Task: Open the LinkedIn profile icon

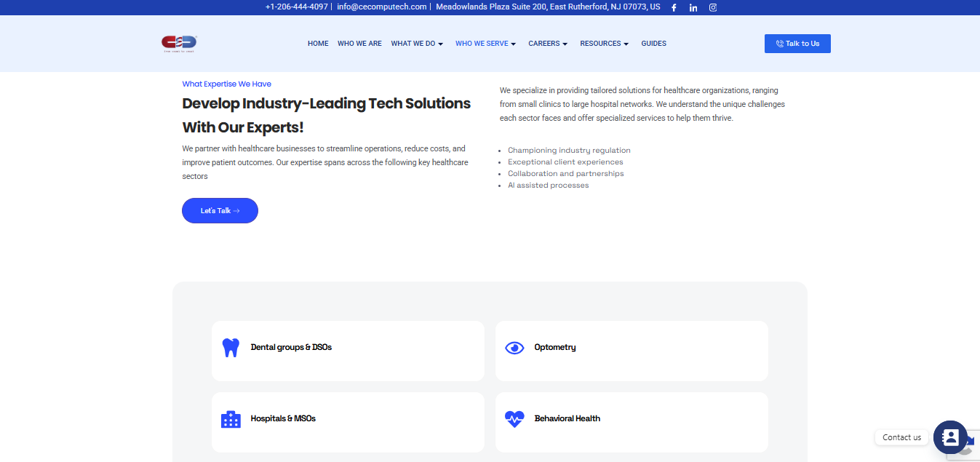Action: pos(693,7)
